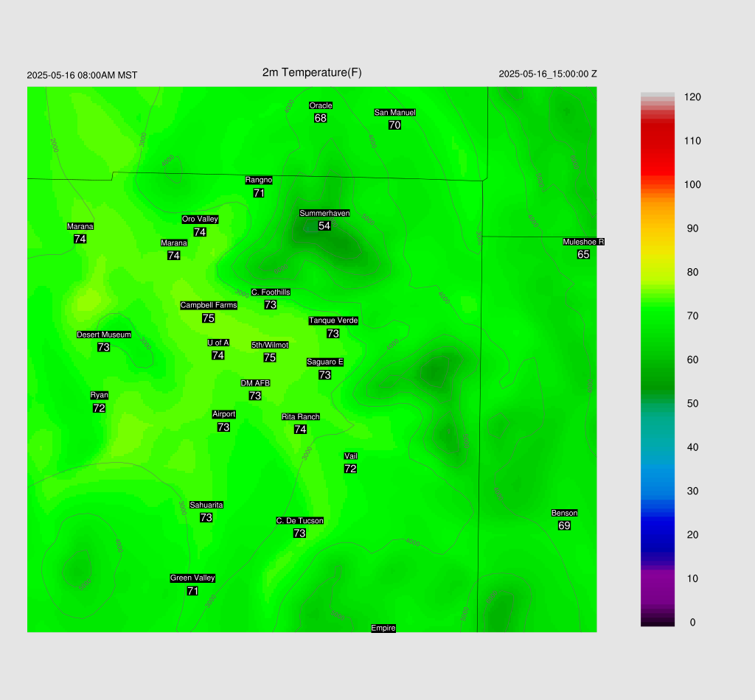Click the Empire station label

(x=383, y=628)
